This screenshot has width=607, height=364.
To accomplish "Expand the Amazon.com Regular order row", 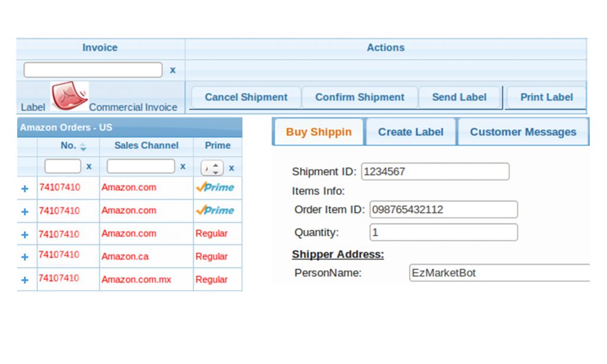I will coord(25,234).
